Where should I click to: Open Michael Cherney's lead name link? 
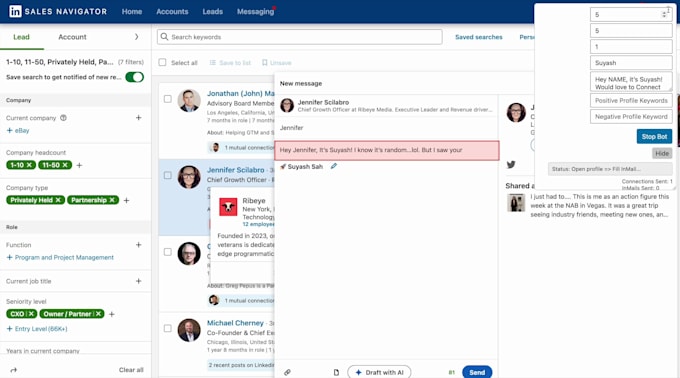(x=235, y=323)
